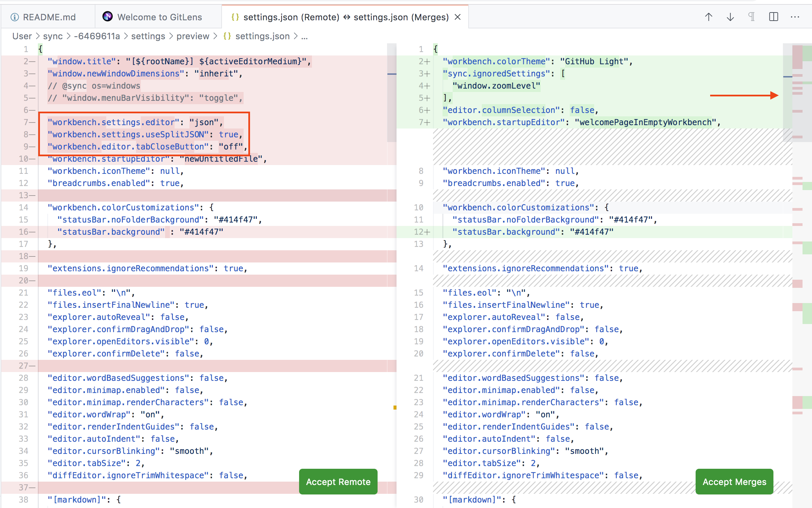
Task: Click "explorer.autoReveal" line in remote pane
Action: tap(118, 317)
